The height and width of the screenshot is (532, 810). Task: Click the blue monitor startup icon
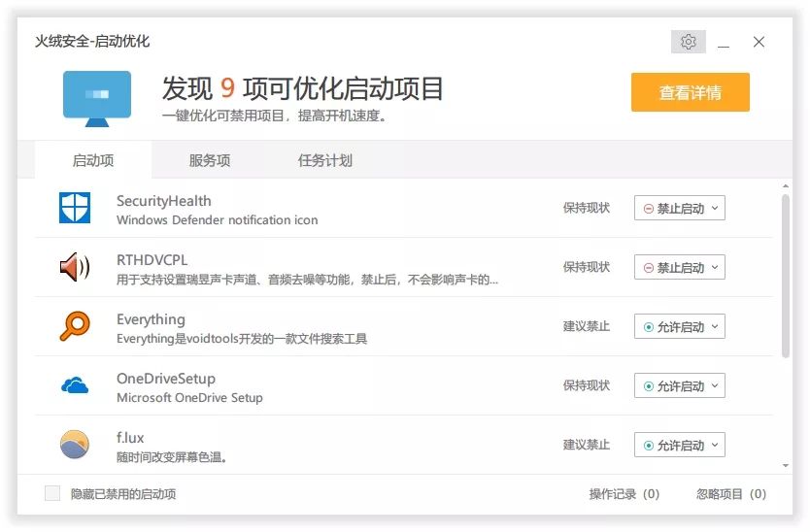[97, 99]
